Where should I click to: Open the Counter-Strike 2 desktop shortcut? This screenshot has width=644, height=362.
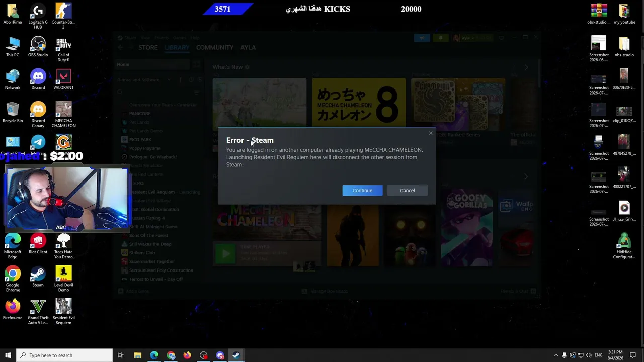click(63, 17)
